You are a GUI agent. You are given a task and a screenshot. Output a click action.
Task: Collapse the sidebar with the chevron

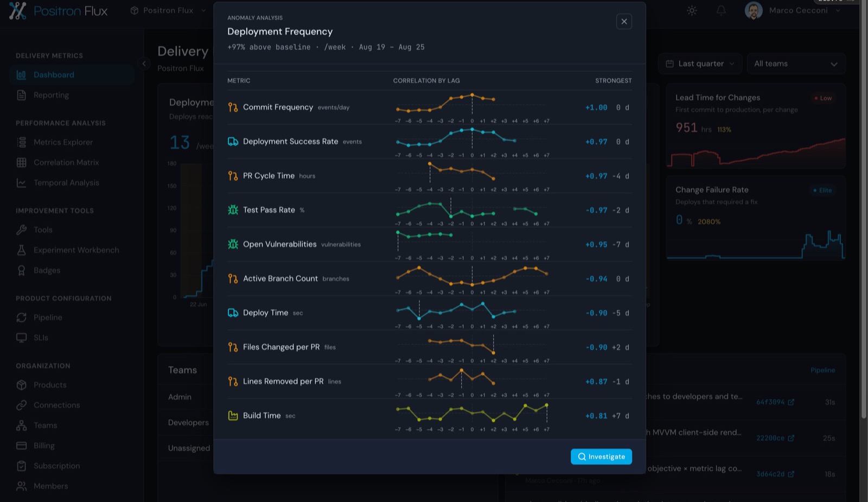[144, 63]
